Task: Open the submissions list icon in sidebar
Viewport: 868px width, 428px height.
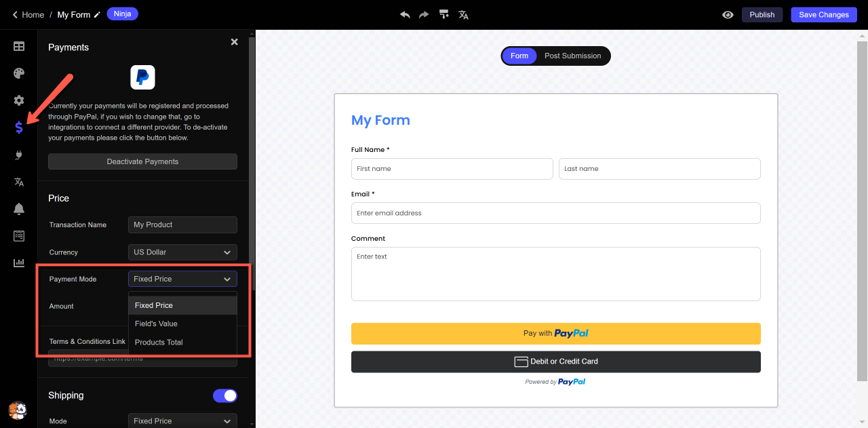Action: (x=19, y=236)
